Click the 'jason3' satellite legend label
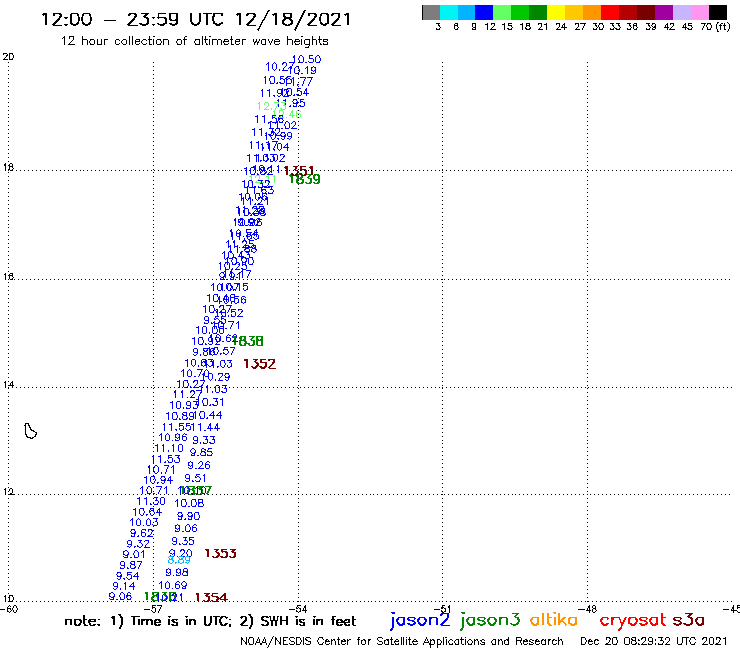740x650 pixels. 490,620
